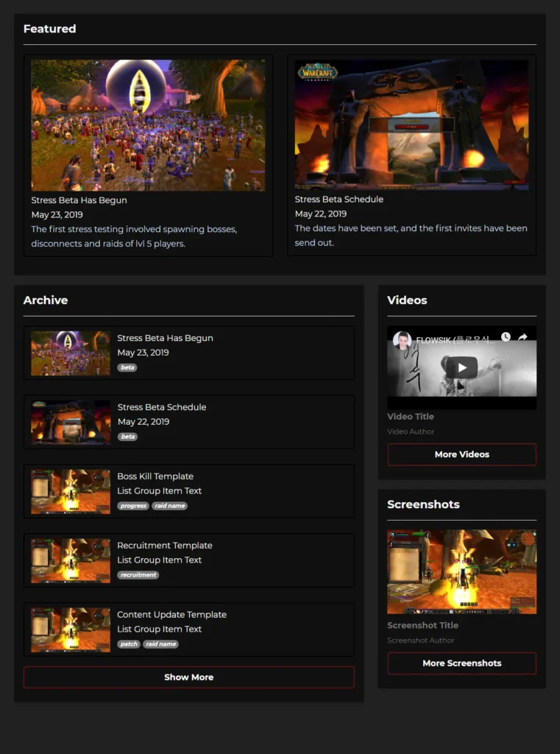Click the Boss Kill Template title
This screenshot has width=560, height=754.
click(x=155, y=476)
